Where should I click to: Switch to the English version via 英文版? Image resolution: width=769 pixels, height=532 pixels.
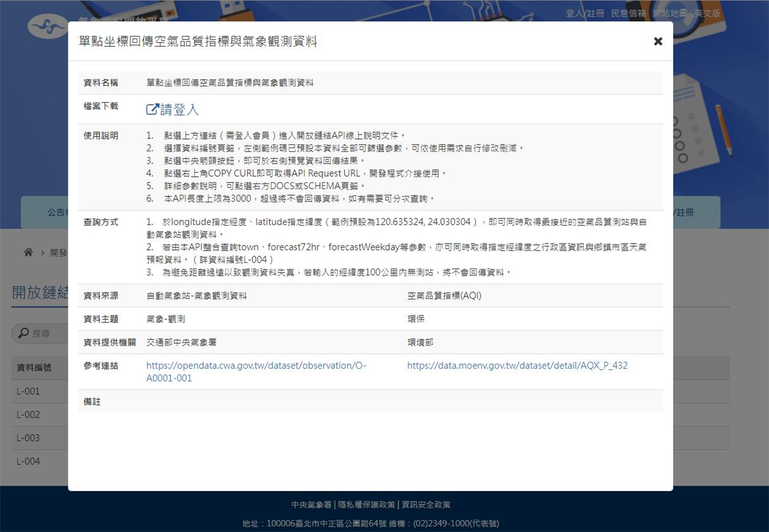pyautogui.click(x=707, y=13)
